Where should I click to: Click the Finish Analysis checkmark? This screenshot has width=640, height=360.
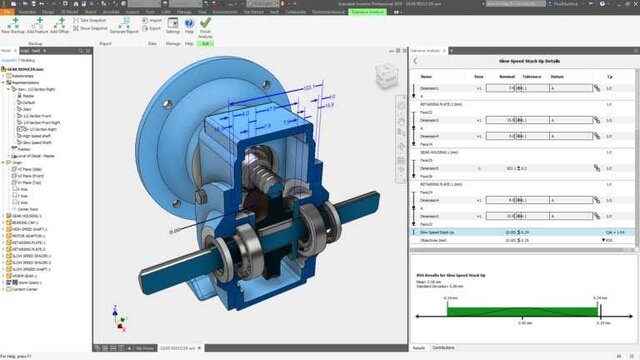coord(205,27)
